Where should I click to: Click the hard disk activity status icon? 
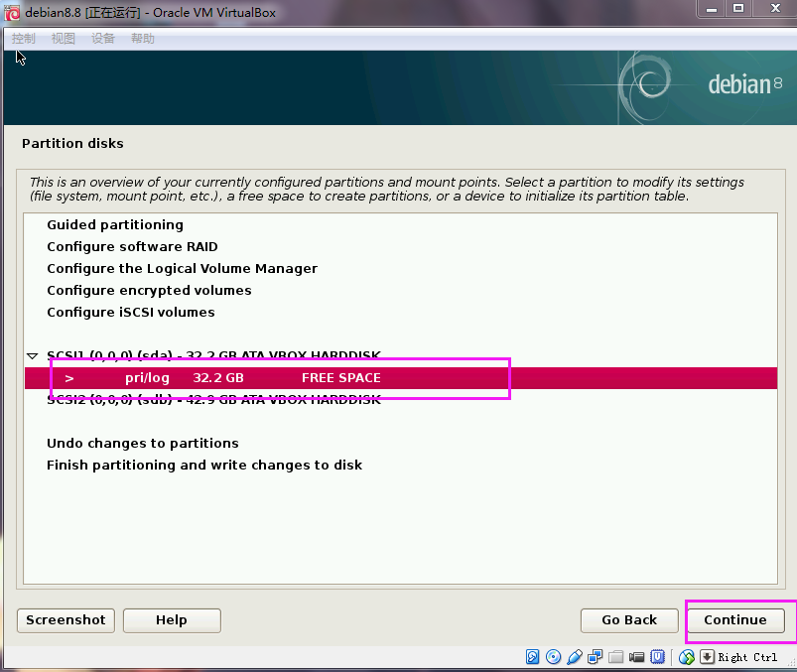click(x=533, y=657)
